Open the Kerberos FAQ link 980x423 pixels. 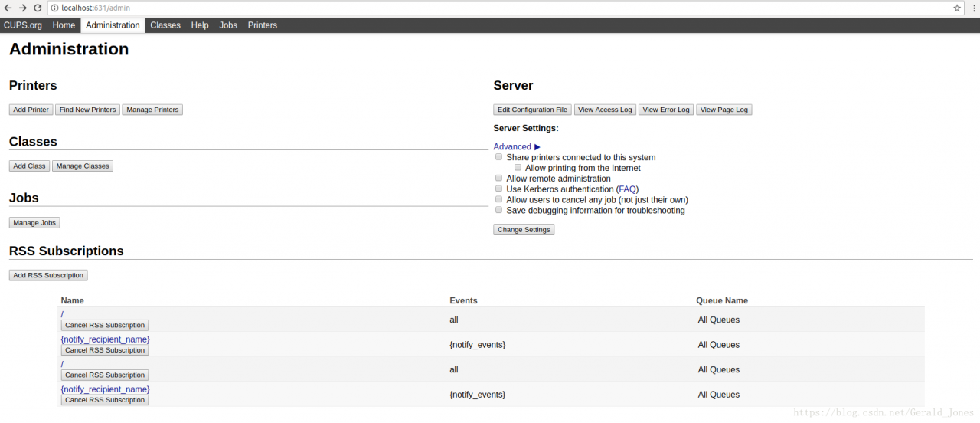tap(627, 189)
